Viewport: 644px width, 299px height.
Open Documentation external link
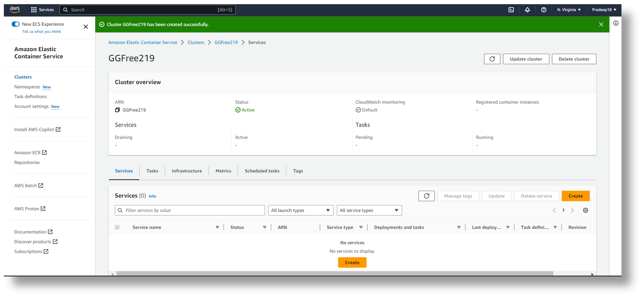tap(33, 232)
